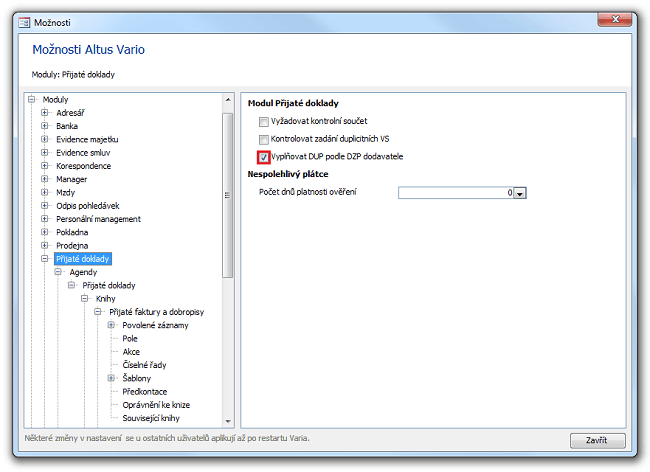Viewport: 650px width, 472px height.
Task: Expand the Povolené záznamy node
Action: pos(111,325)
